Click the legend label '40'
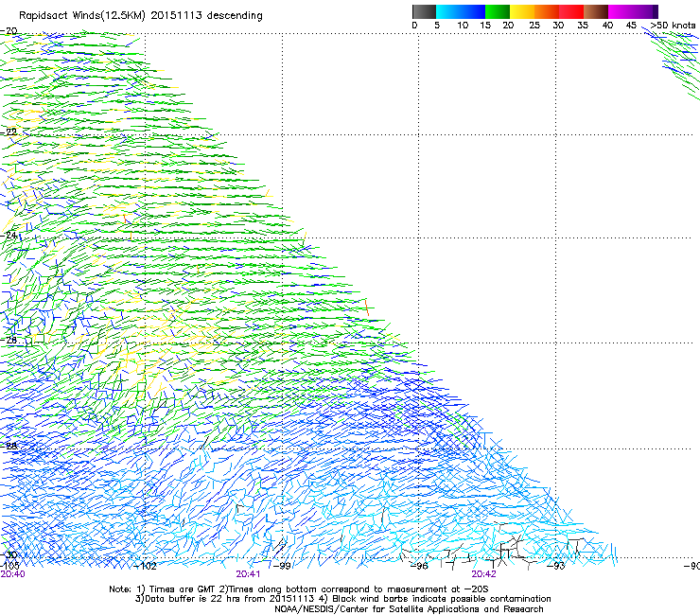This screenshot has height=615, width=700. [x=607, y=26]
